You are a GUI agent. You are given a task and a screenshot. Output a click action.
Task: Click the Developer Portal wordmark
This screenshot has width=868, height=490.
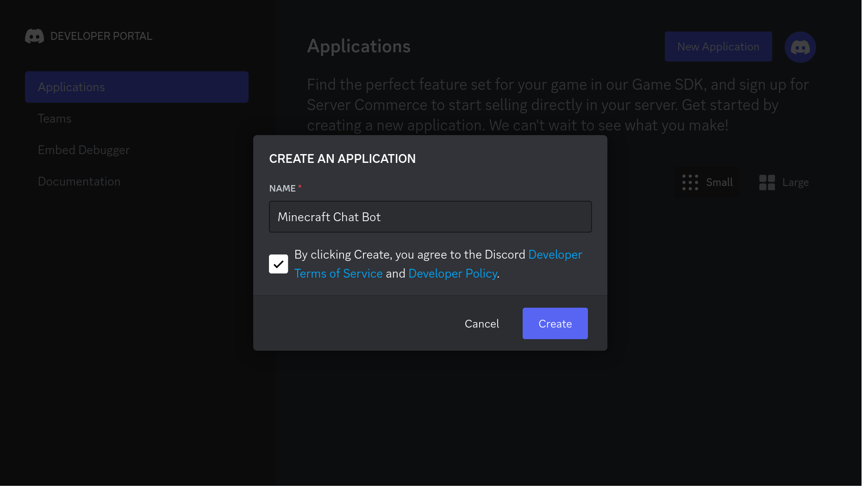[x=101, y=36]
